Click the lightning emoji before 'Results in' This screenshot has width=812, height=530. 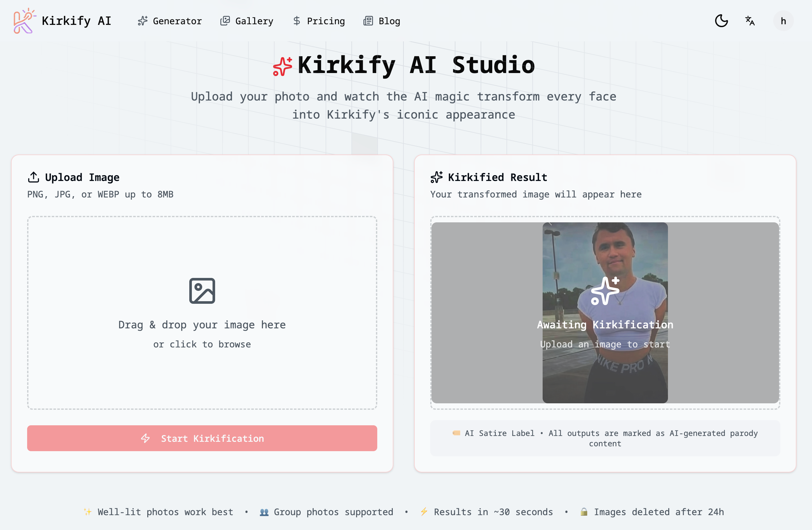coord(424,512)
